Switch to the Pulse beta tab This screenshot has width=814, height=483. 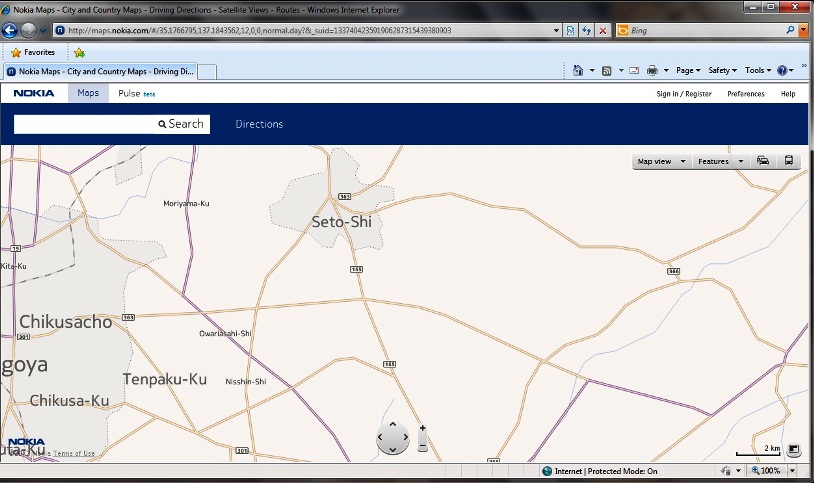(137, 93)
